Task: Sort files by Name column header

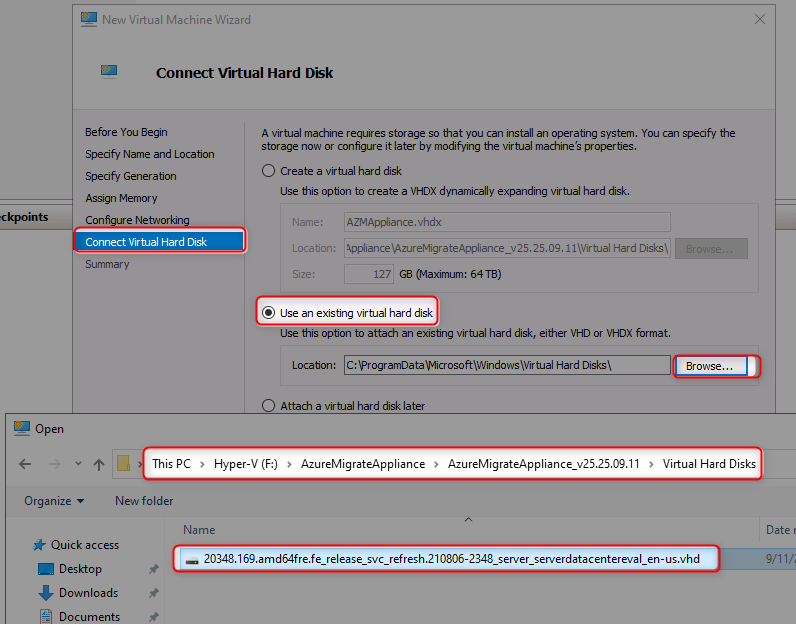Action: [199, 530]
